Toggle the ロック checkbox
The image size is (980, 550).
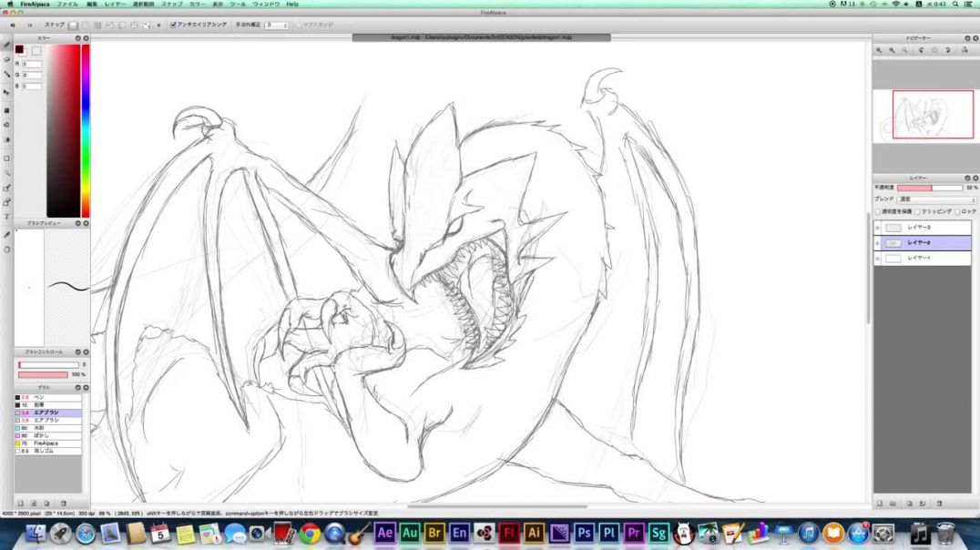(x=957, y=212)
